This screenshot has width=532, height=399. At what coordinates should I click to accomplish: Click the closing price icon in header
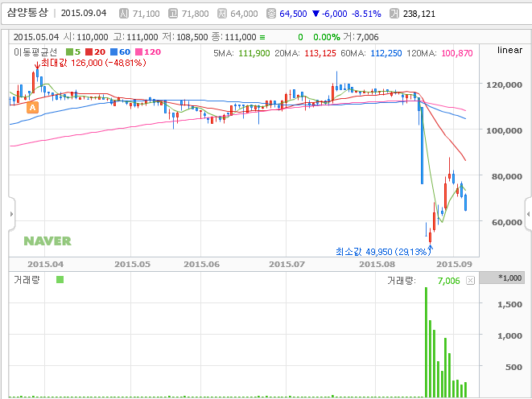point(271,14)
